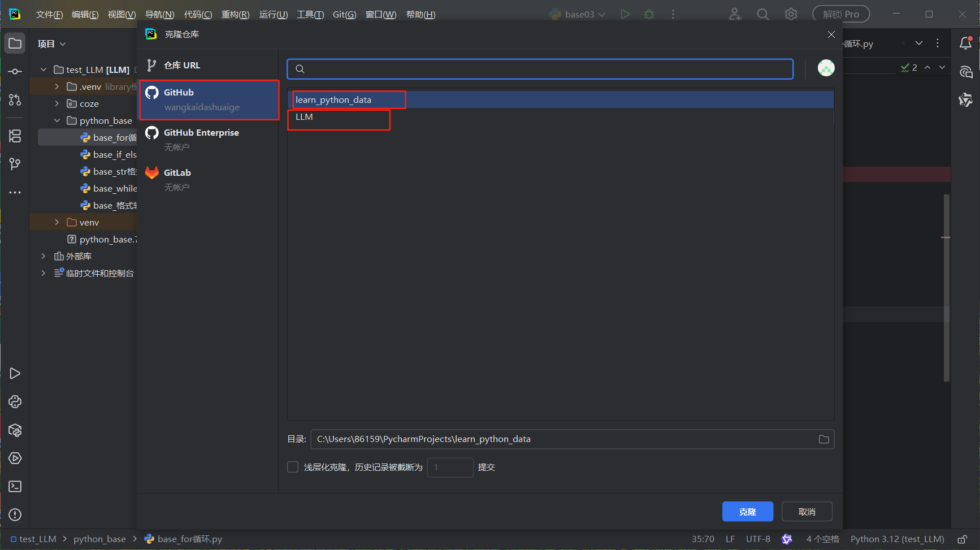The height and width of the screenshot is (550, 980).
Task: Close the 克隆仓库 dialog
Action: pyautogui.click(x=831, y=34)
